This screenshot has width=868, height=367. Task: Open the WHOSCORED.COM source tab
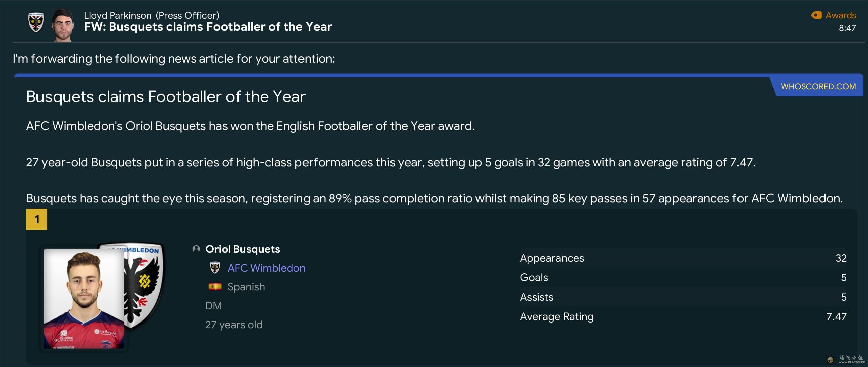click(818, 86)
